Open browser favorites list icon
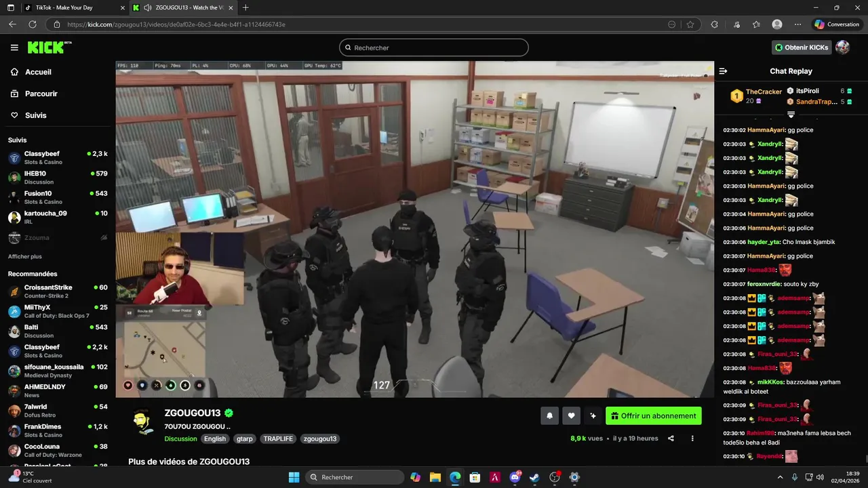 point(756,24)
